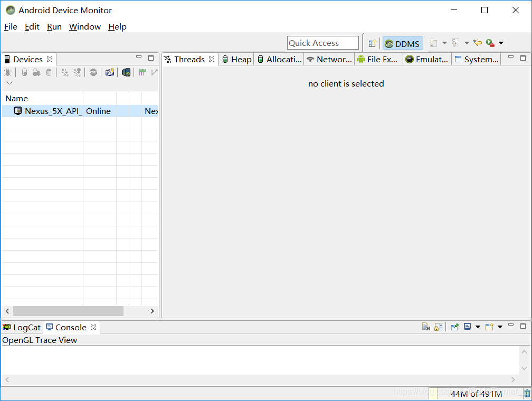Image resolution: width=532 pixels, height=401 pixels.
Task: Click the Next Annotation icon in main toolbar
Action: coord(433,43)
